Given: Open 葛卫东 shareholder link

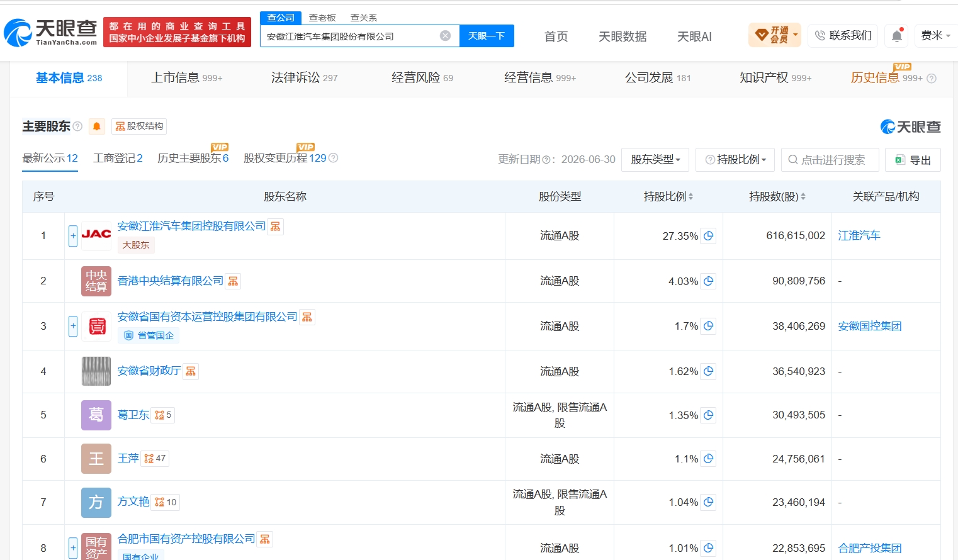Looking at the screenshot, I should (133, 415).
